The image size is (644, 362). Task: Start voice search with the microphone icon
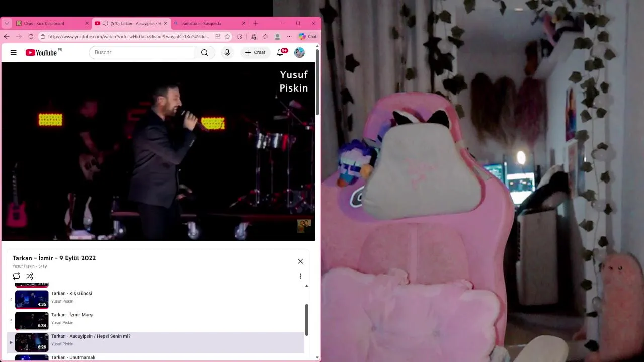point(227,52)
